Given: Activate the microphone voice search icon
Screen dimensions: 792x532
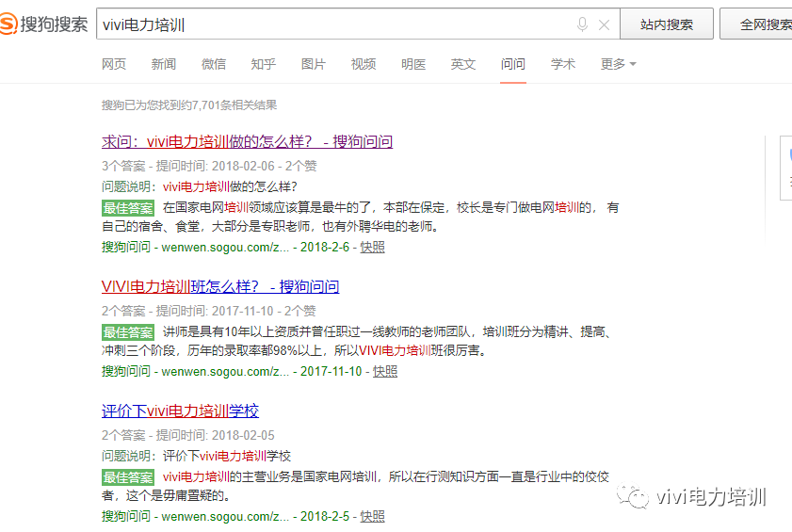Looking at the screenshot, I should (582, 24).
